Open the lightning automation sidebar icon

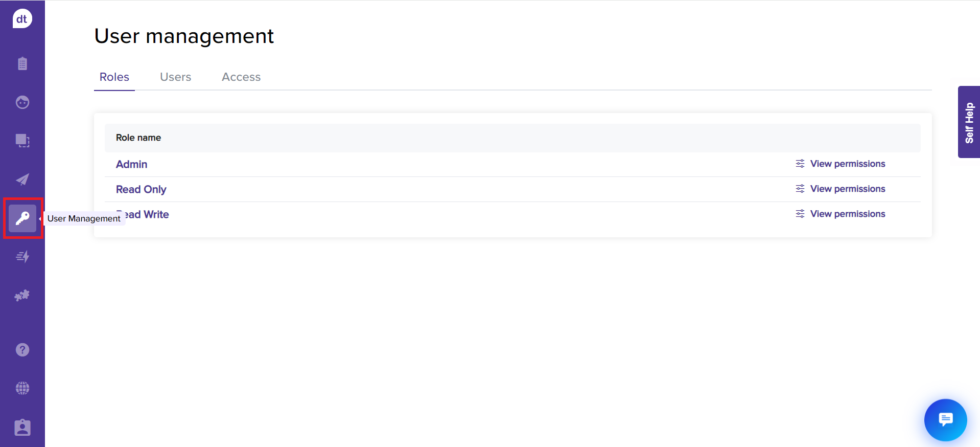[x=22, y=256]
